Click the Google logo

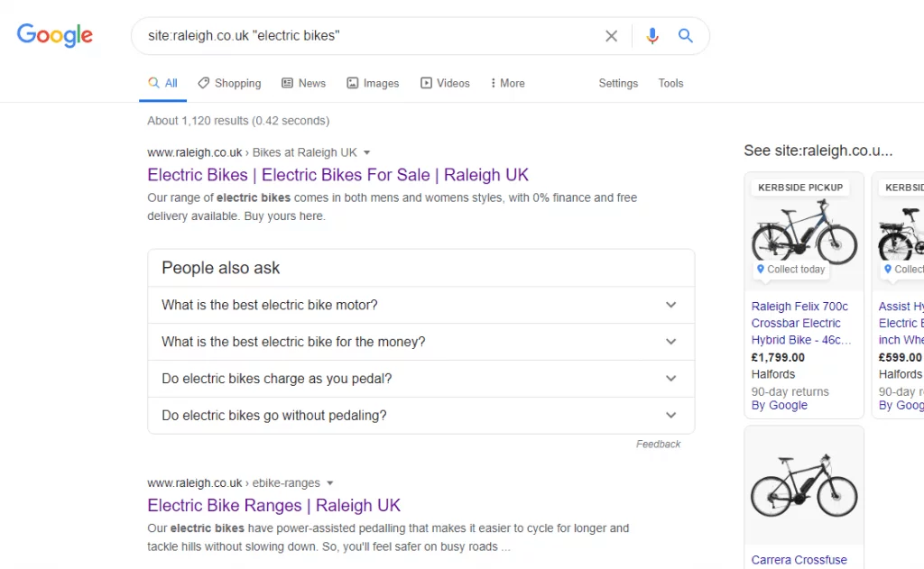(x=55, y=35)
